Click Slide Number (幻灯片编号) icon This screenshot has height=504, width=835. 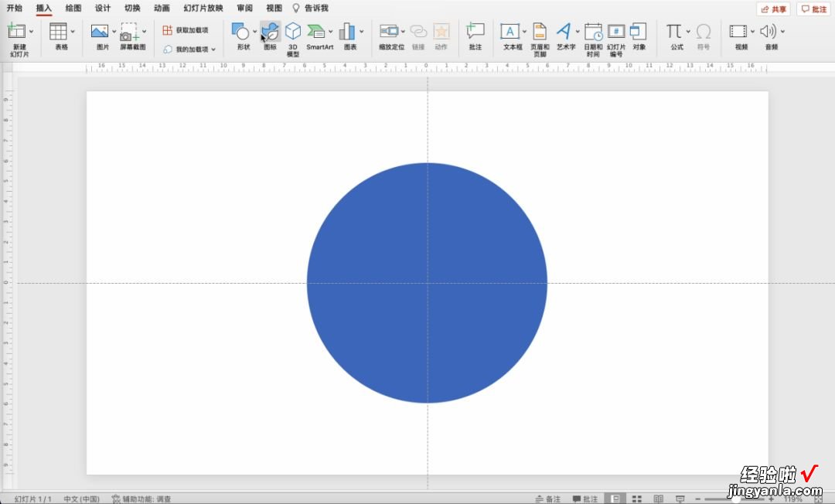[616, 32]
